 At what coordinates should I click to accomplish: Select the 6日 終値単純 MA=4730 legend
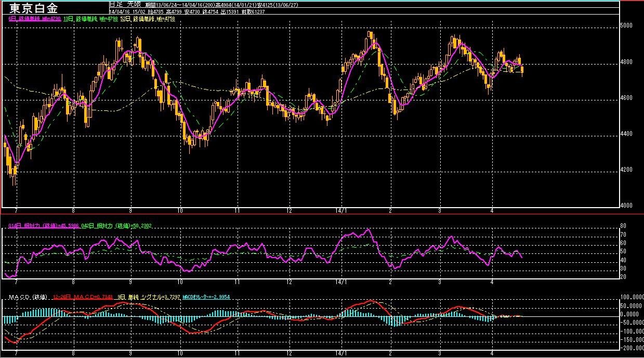(x=35, y=18)
